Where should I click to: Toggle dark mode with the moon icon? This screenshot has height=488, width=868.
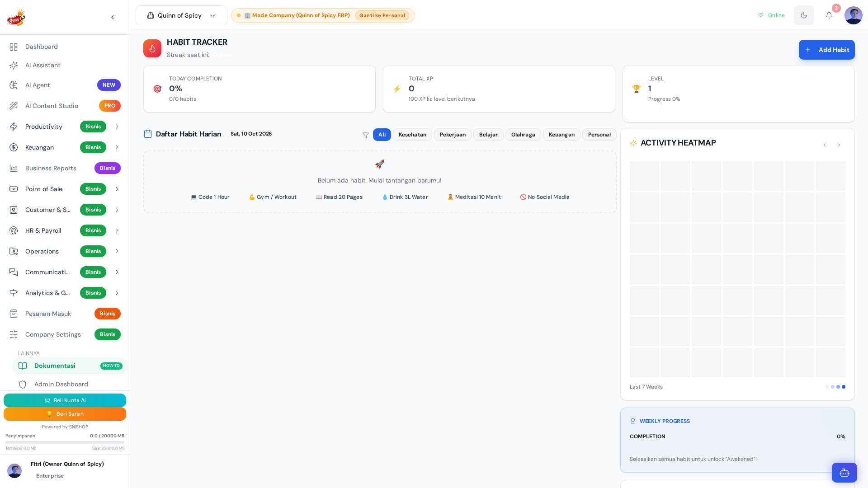(804, 15)
